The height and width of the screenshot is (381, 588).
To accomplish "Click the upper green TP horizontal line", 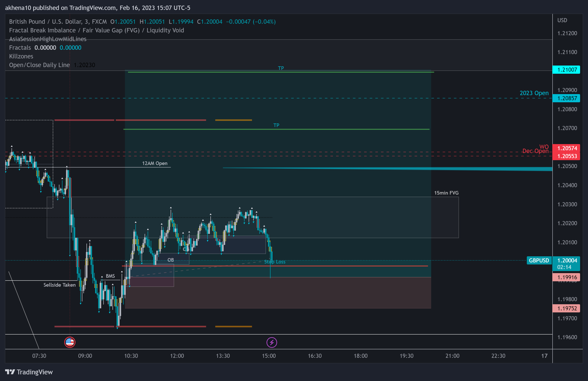I will pos(281,72).
